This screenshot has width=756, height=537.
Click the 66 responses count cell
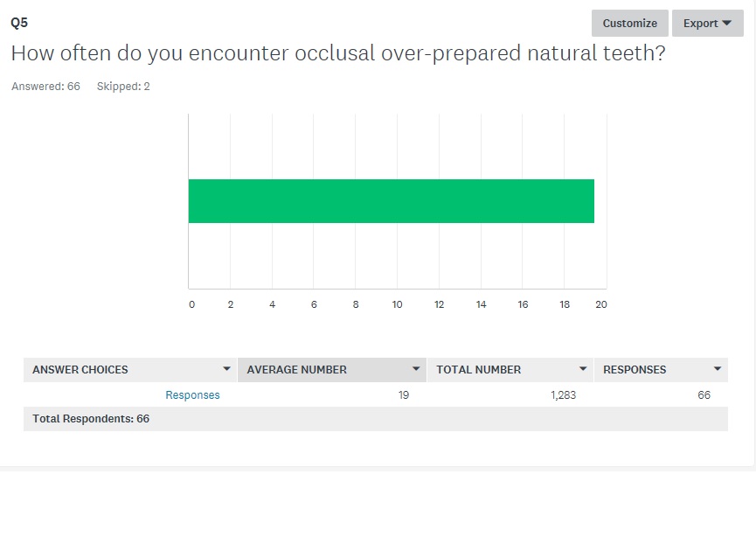(704, 395)
